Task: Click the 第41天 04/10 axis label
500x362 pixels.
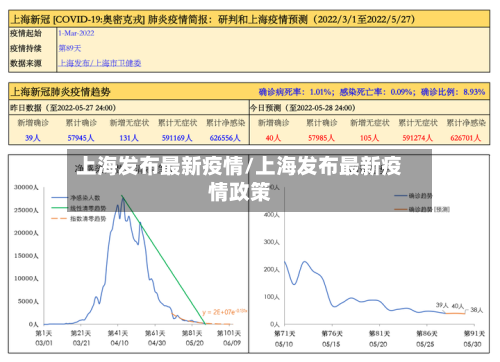Action: coord(119,338)
